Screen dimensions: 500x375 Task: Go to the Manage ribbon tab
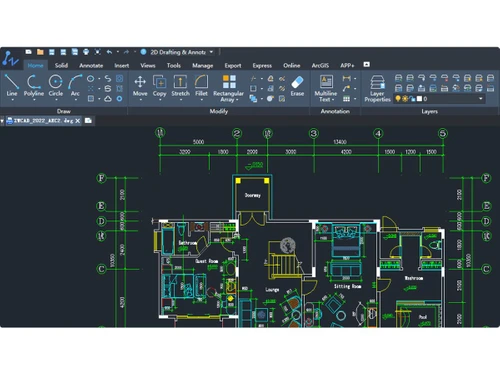point(203,65)
